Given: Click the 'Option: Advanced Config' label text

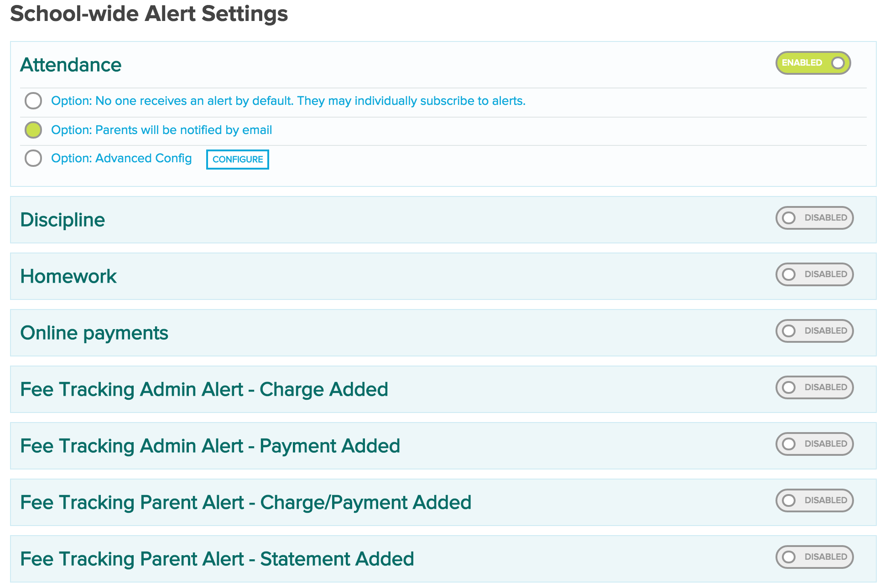Looking at the screenshot, I should tap(121, 158).
